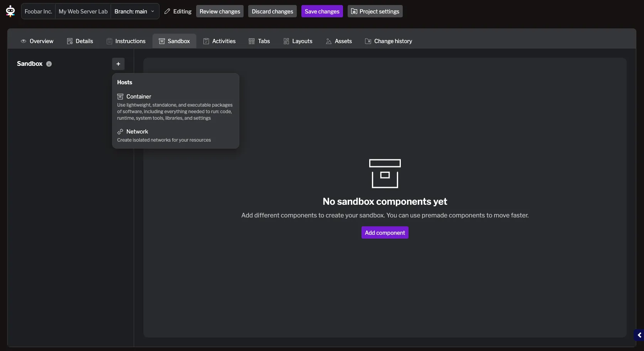
Task: Click the mountain icon on the Assets tab
Action: [x=328, y=41]
